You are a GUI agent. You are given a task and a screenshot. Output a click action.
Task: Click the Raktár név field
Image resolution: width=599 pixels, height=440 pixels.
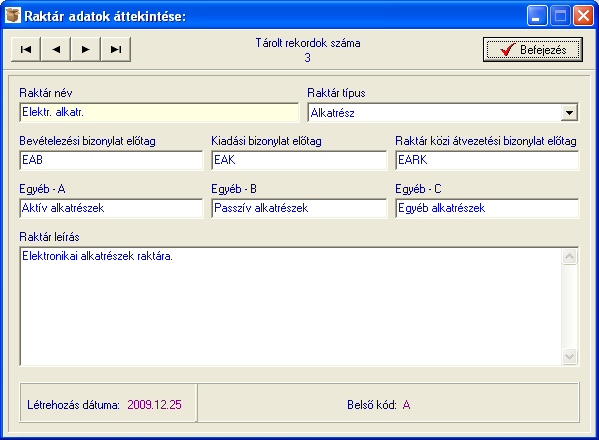click(159, 112)
